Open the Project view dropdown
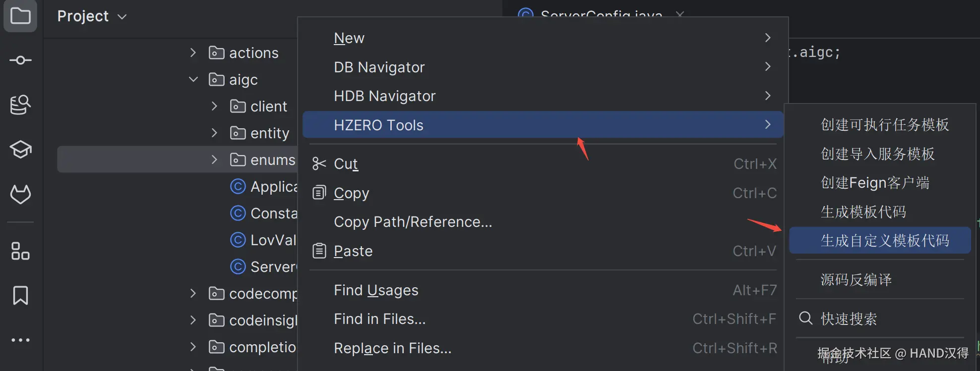980x371 pixels. (x=92, y=16)
